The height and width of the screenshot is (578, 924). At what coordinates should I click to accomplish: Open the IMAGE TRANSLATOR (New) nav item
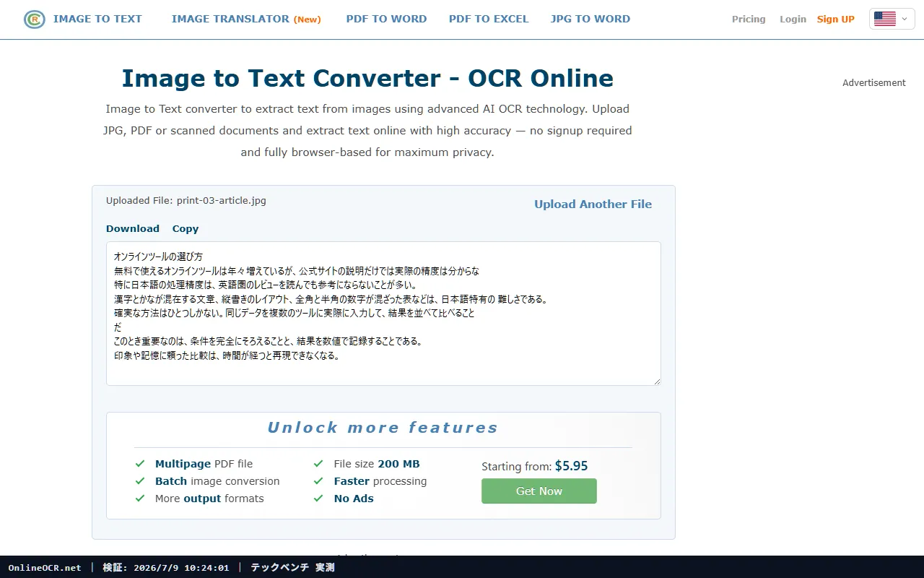click(x=246, y=19)
